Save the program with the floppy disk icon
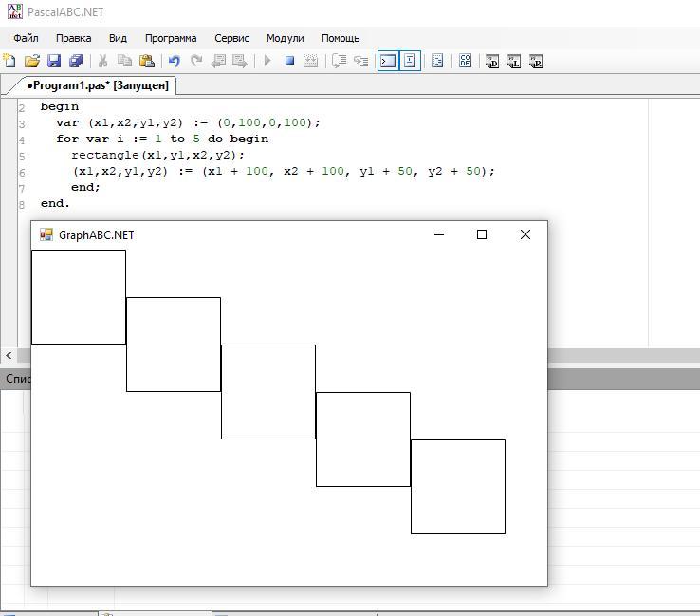700x616 pixels. pos(53,61)
